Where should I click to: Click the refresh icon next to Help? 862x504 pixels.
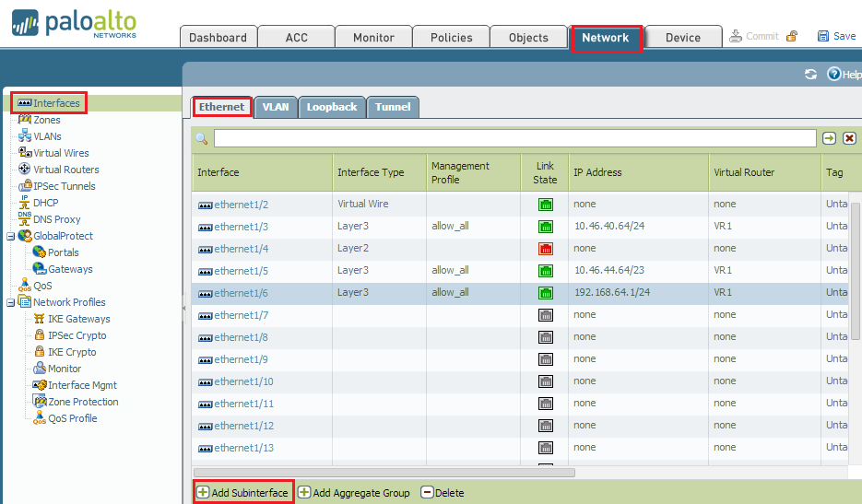coord(810,75)
